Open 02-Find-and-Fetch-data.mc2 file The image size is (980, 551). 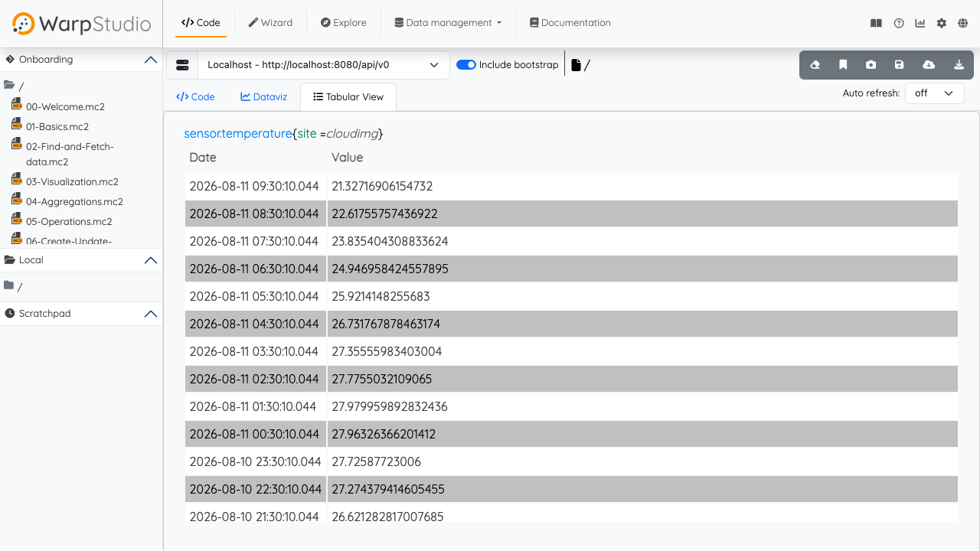70,154
